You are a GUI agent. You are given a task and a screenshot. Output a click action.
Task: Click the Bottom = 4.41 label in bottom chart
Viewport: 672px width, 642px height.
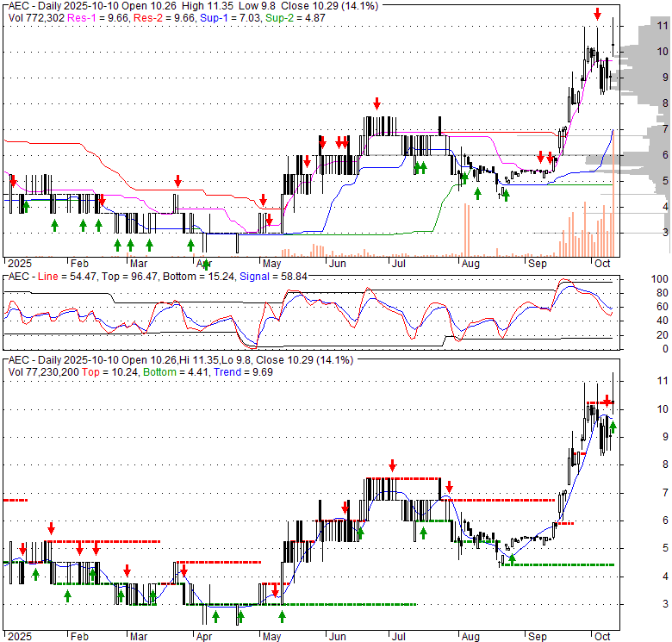pos(177,372)
